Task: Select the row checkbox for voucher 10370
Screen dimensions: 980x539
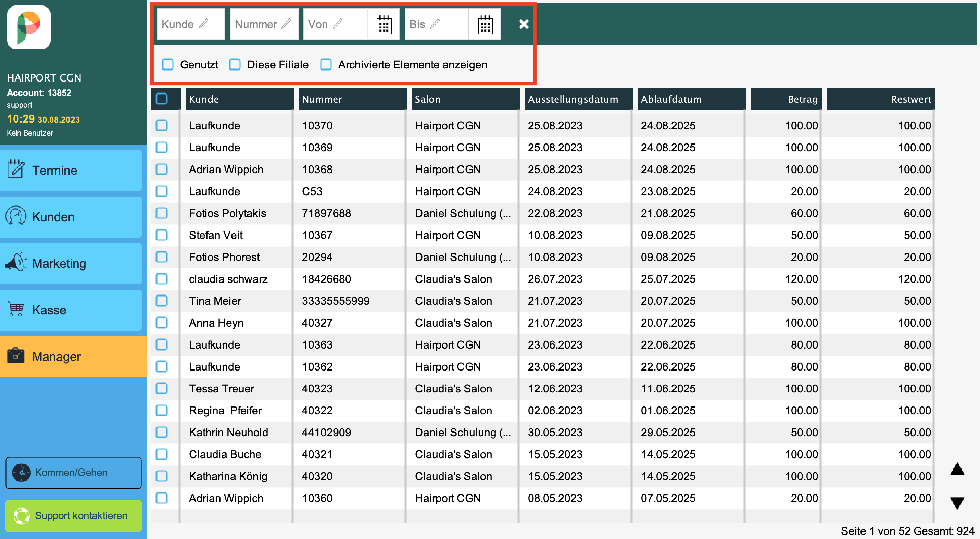Action: (x=162, y=125)
